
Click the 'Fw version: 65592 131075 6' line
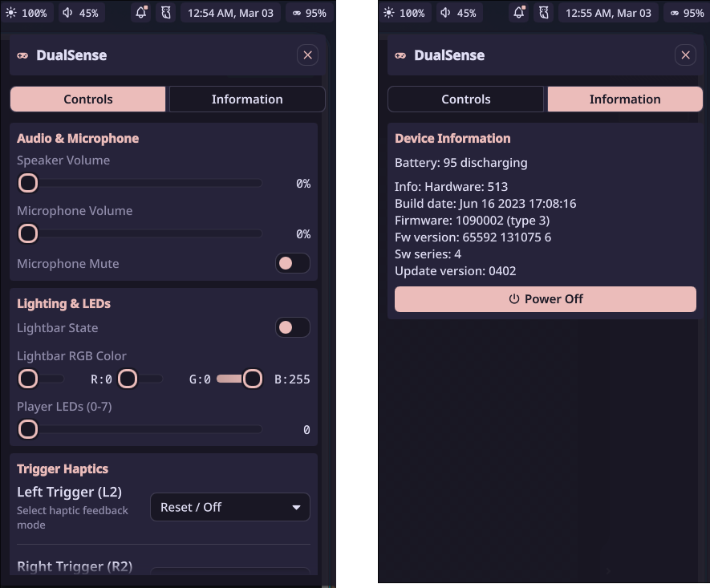tap(473, 237)
